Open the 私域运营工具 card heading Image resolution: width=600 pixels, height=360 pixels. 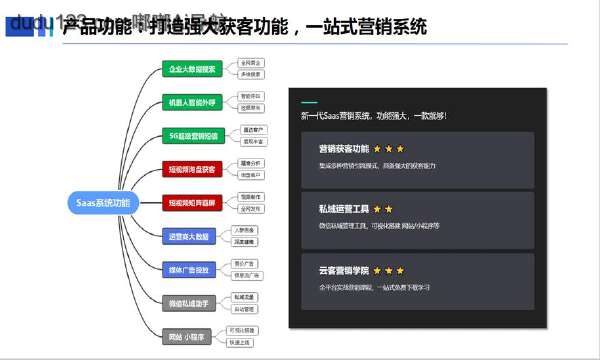pyautogui.click(x=344, y=209)
